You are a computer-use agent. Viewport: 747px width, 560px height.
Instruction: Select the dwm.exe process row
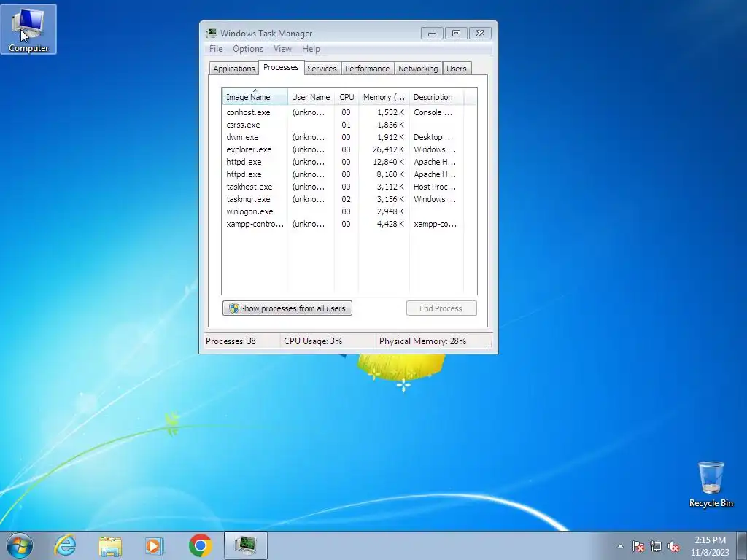point(343,137)
